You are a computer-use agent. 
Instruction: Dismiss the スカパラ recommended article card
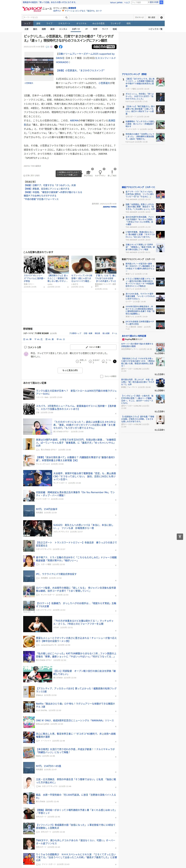click(x=44, y=287)
